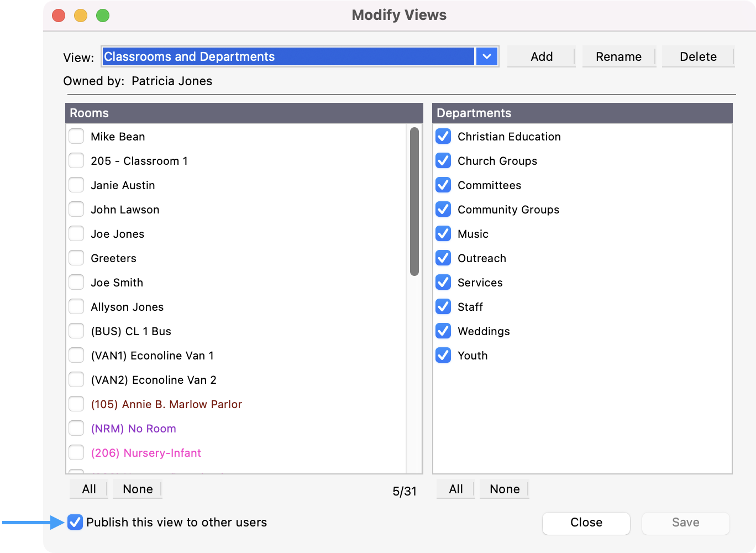Select the (206) Nursery-Infant room checkbox
Screen dimensions: 756x553
pos(76,453)
